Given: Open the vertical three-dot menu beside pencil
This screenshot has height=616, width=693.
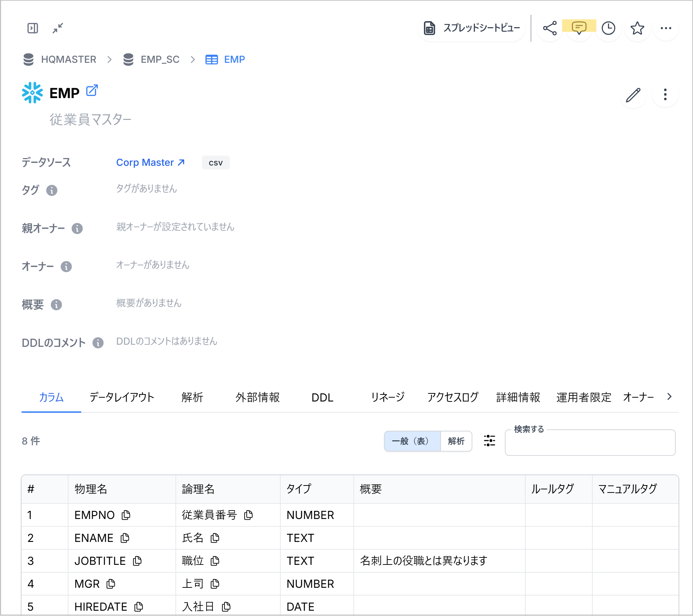Looking at the screenshot, I should pyautogui.click(x=665, y=95).
